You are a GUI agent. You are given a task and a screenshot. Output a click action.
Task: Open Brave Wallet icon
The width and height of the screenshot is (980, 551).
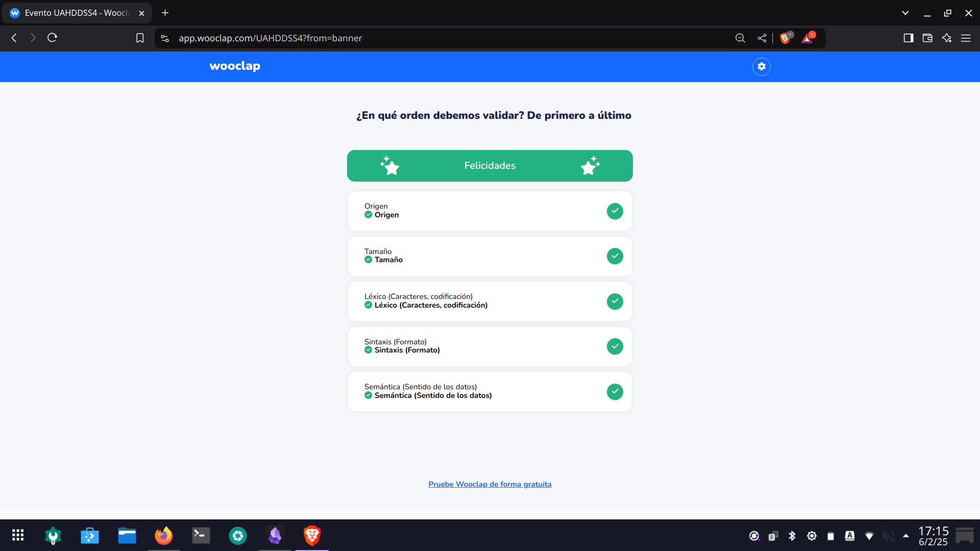pos(927,38)
